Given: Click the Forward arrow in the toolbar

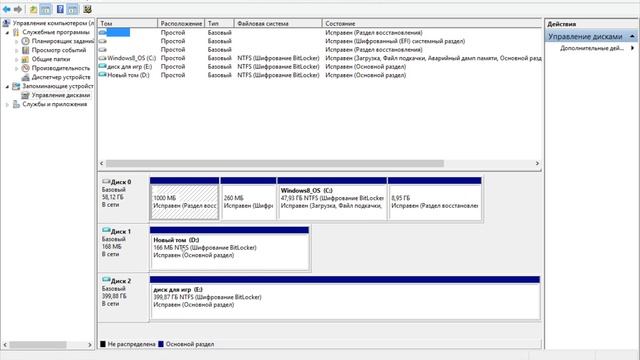Looking at the screenshot, I should [x=18, y=9].
